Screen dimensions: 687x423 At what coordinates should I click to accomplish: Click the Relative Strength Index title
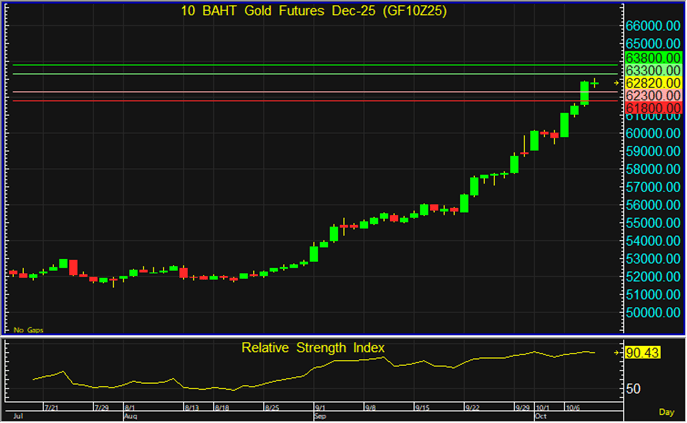pos(313,348)
